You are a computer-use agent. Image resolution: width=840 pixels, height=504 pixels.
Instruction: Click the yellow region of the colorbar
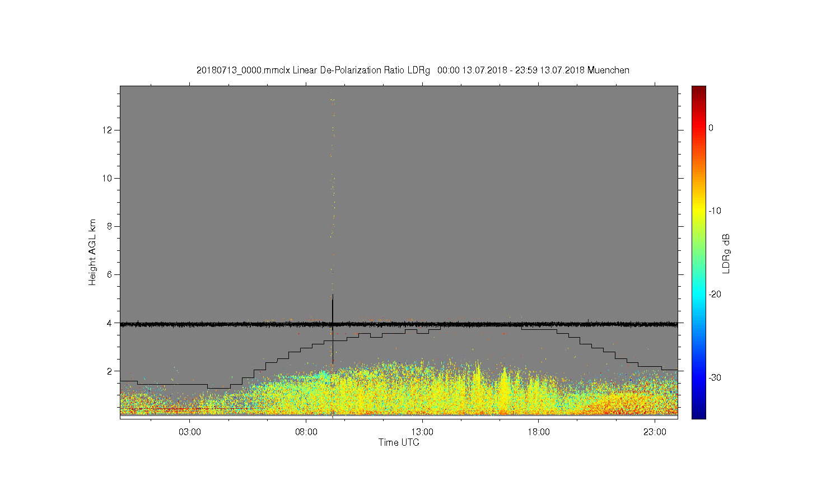(x=699, y=211)
